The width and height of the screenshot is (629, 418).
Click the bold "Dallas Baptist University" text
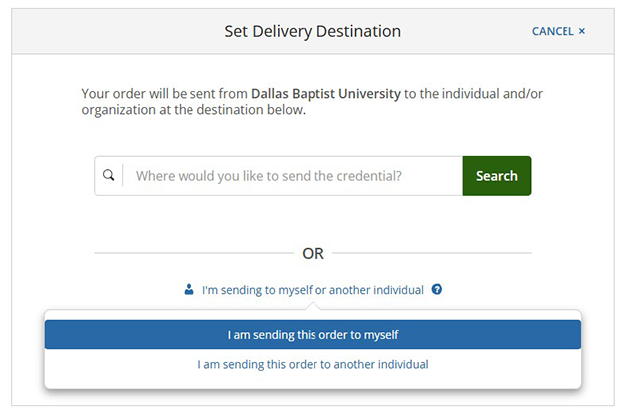[326, 93]
